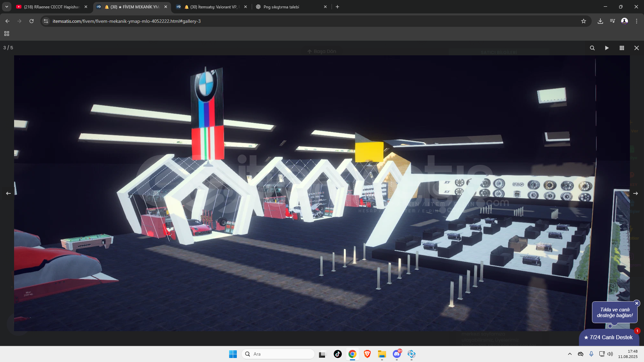
Task: Open the Chrome three-dot menu
Action: click(637, 21)
